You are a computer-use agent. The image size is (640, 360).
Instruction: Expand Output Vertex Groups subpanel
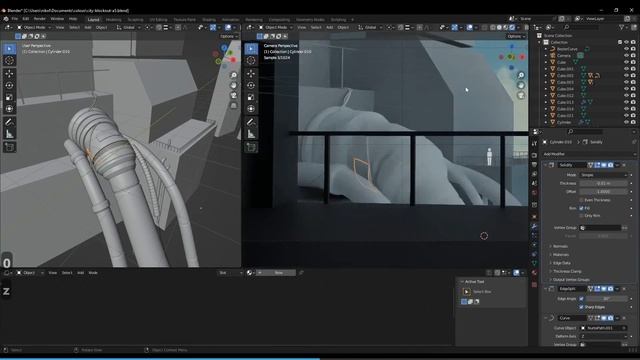click(570, 280)
